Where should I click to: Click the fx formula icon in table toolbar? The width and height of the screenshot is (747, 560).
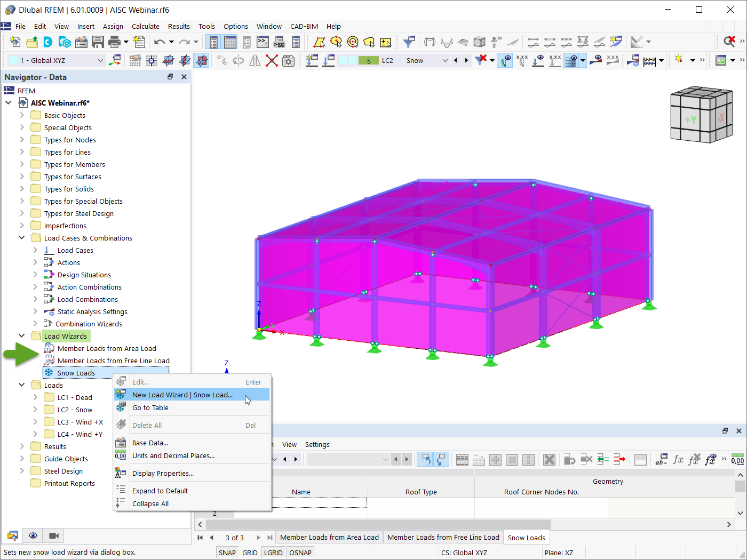(x=678, y=459)
